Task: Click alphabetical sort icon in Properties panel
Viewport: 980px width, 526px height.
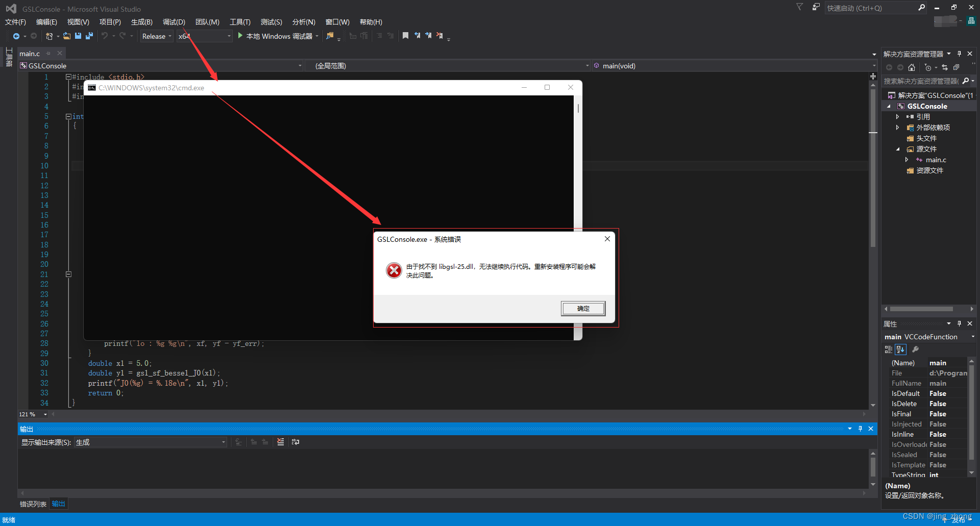Action: (x=900, y=349)
